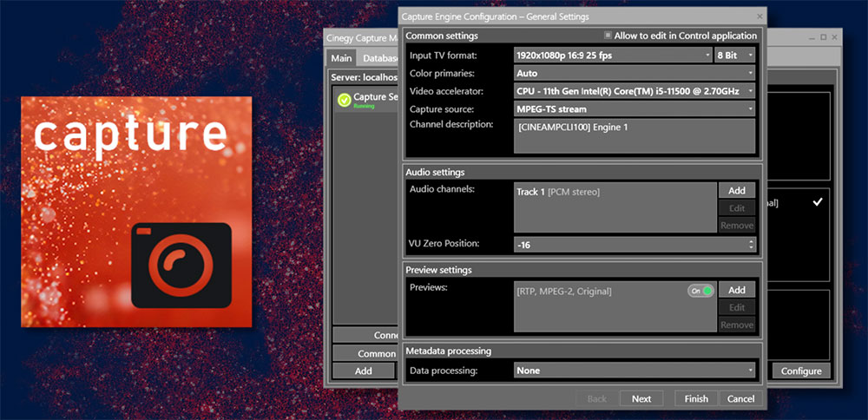
Task: Add a new audio channel
Action: click(737, 190)
